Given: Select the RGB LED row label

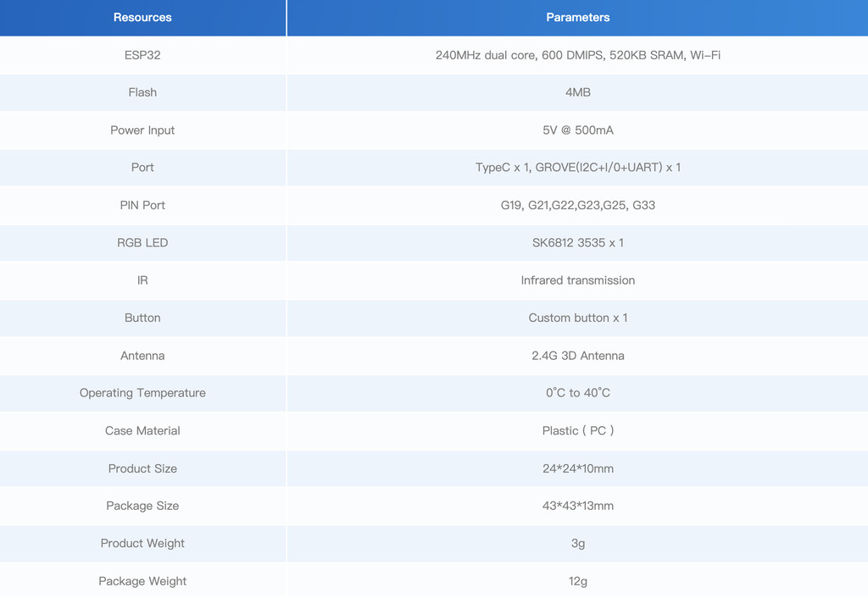Looking at the screenshot, I should tap(142, 243).
